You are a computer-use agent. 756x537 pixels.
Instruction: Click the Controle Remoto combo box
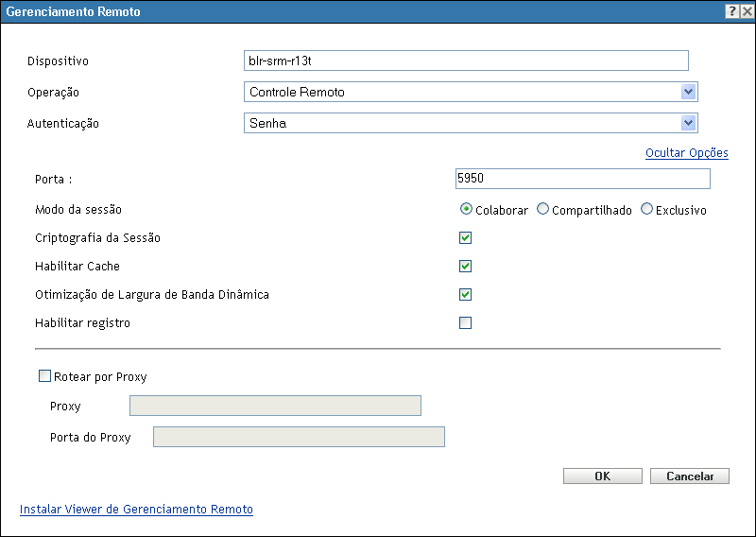pos(461,92)
